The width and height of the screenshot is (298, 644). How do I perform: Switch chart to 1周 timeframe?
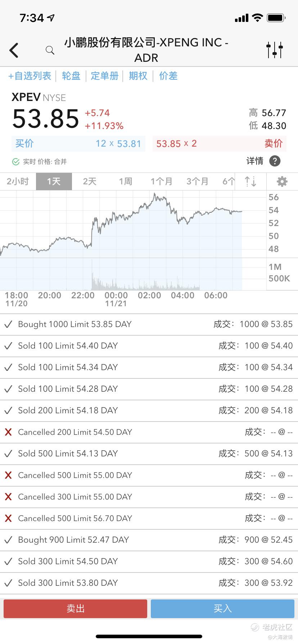(126, 181)
